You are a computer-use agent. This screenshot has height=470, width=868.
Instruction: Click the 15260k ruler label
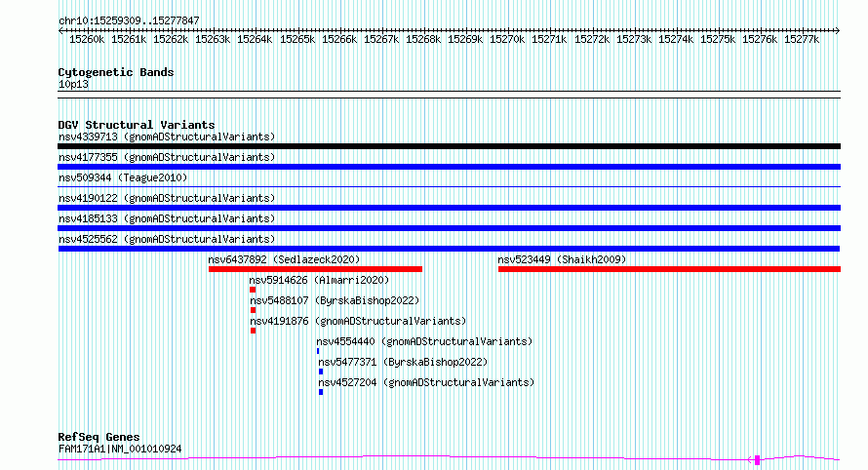click(x=87, y=40)
